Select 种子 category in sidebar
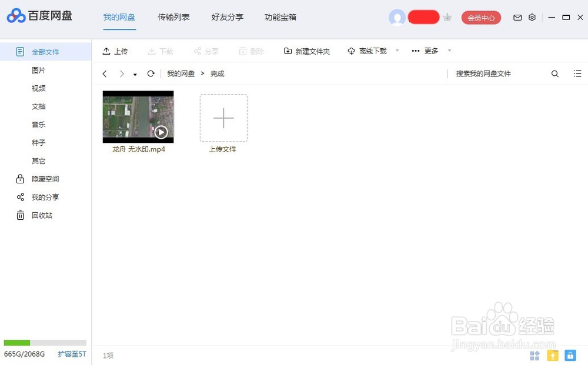Viewport: 588px width, 365px height. coord(39,143)
